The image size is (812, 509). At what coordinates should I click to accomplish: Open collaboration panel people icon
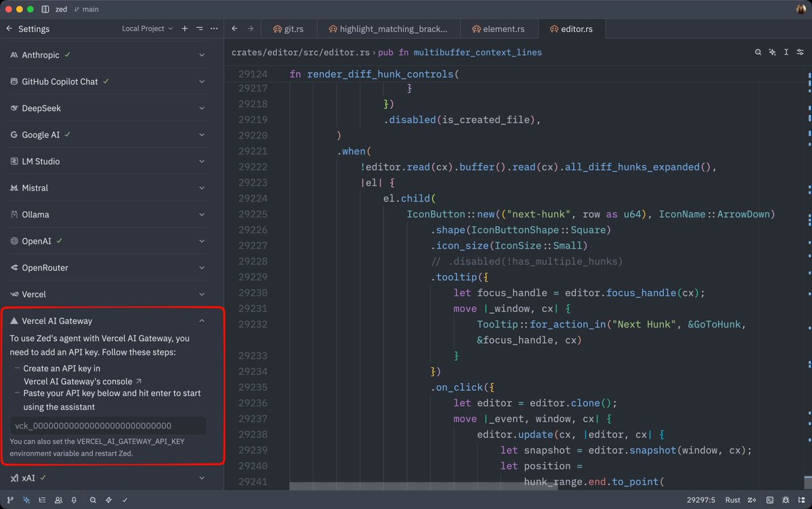tap(58, 500)
